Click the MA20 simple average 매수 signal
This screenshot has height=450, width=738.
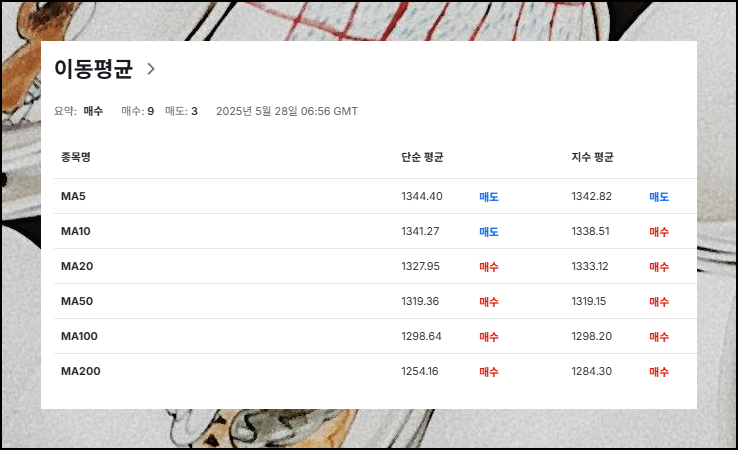pos(489,267)
